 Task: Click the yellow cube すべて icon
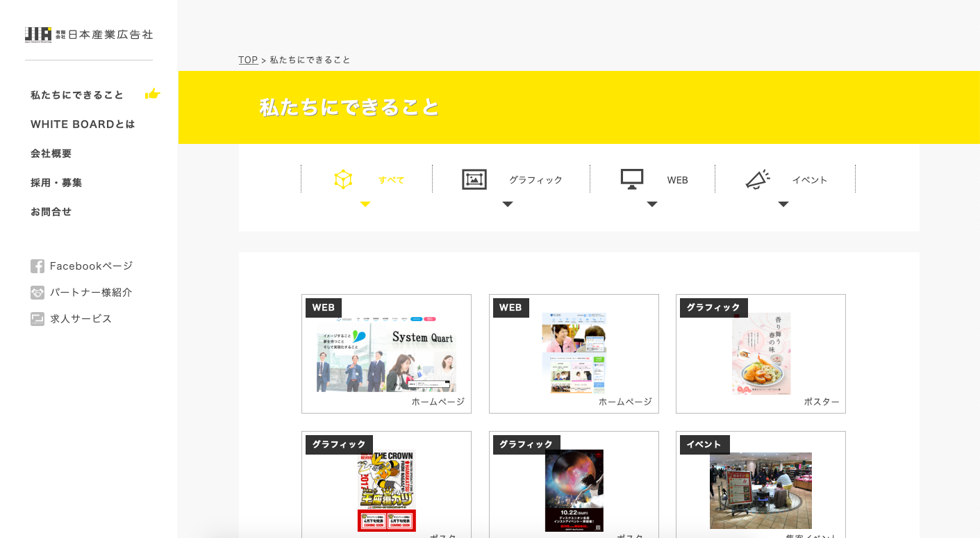point(343,179)
